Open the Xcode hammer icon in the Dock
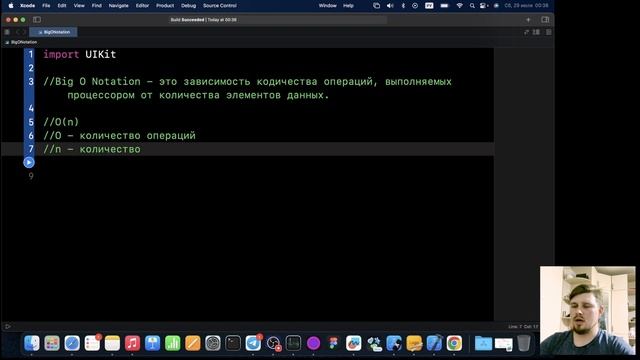The image size is (640, 360). click(x=434, y=343)
